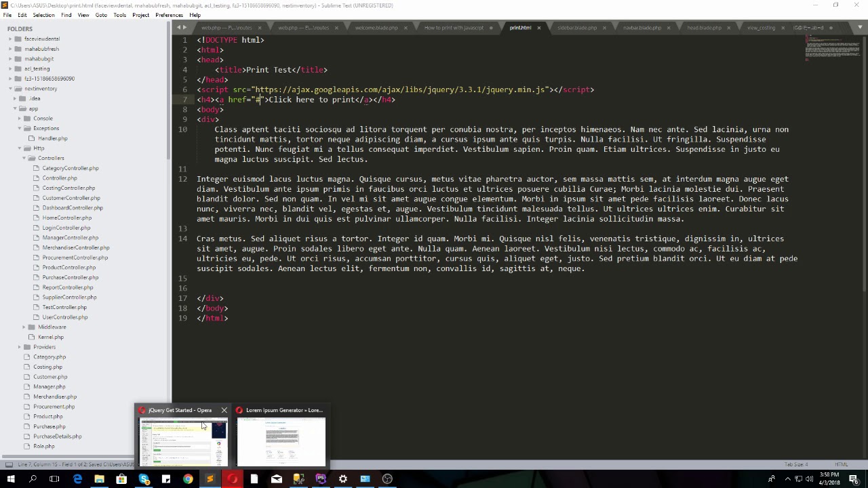Open the Preferences menu
The image size is (868, 488).
169,15
